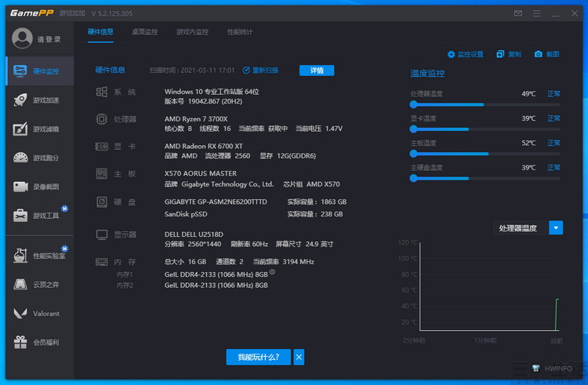Minimize the GamePP window
The width and height of the screenshot is (588, 385).
[x=555, y=13]
